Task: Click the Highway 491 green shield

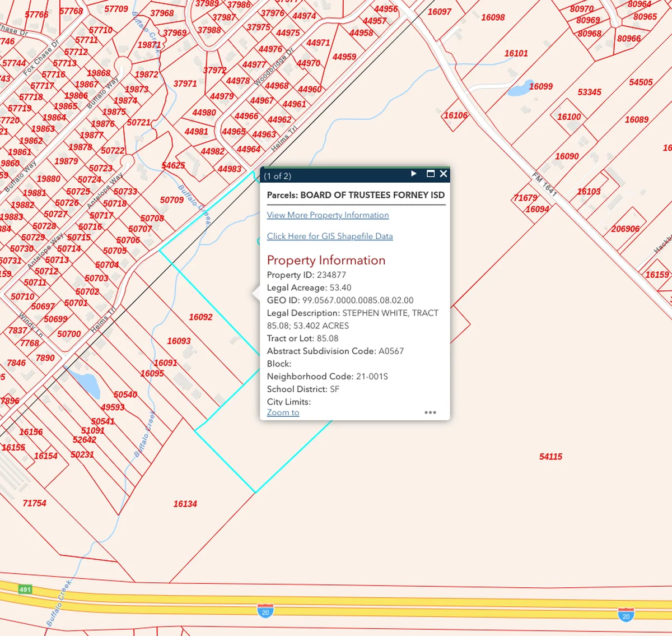Action: coord(25,589)
